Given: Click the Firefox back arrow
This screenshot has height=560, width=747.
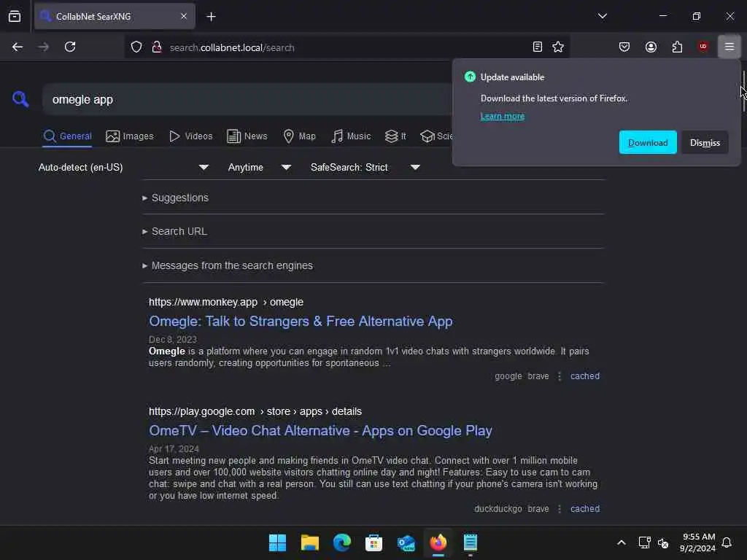Looking at the screenshot, I should 18,47.
